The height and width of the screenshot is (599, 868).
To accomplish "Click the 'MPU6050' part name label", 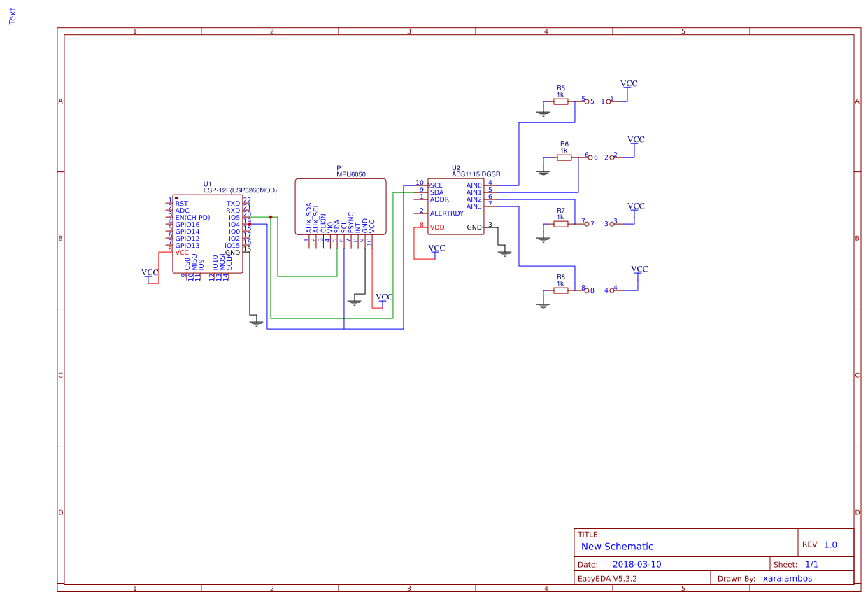I will click(351, 174).
